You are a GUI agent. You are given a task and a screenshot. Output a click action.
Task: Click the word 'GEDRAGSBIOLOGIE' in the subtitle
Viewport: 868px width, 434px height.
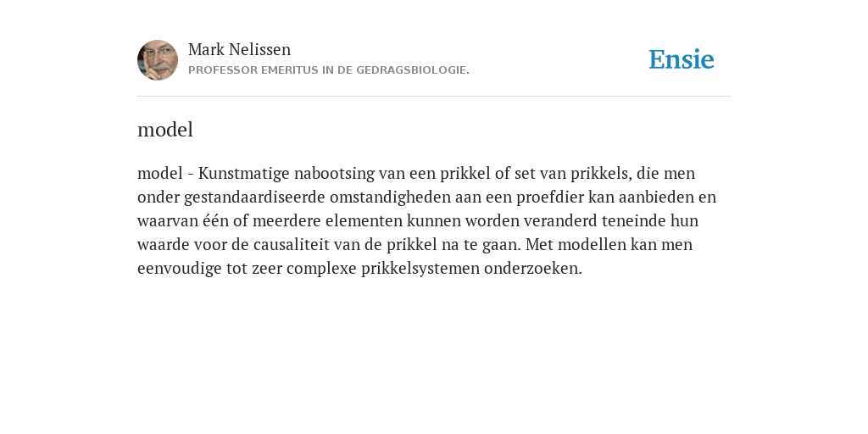[411, 70]
